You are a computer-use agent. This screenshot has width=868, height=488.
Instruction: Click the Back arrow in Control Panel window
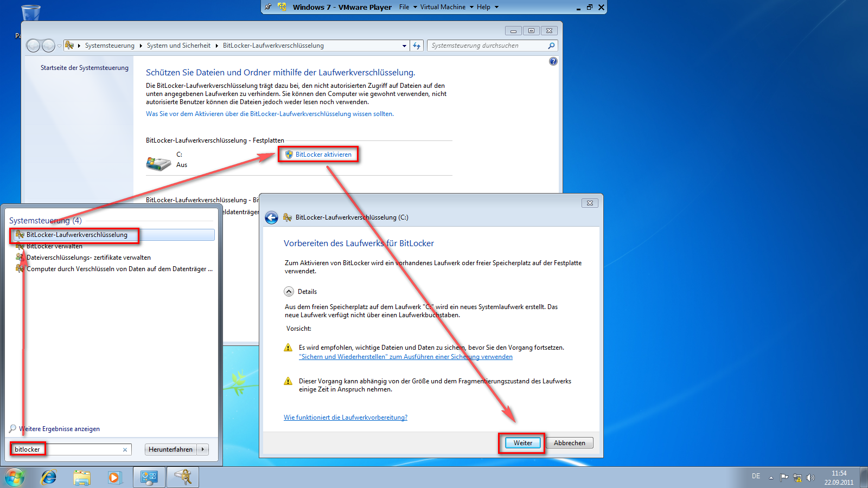[x=33, y=46]
